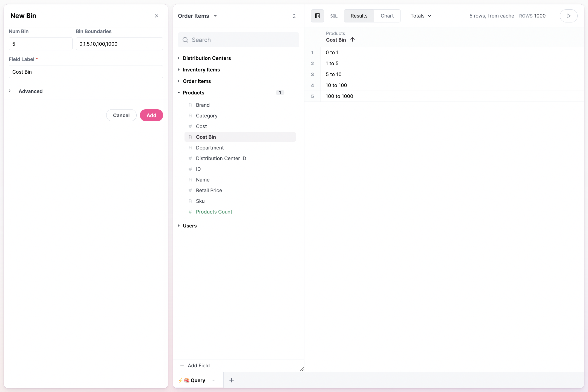The height and width of the screenshot is (392, 588).
Task: Select the Results tab
Action: [359, 16]
